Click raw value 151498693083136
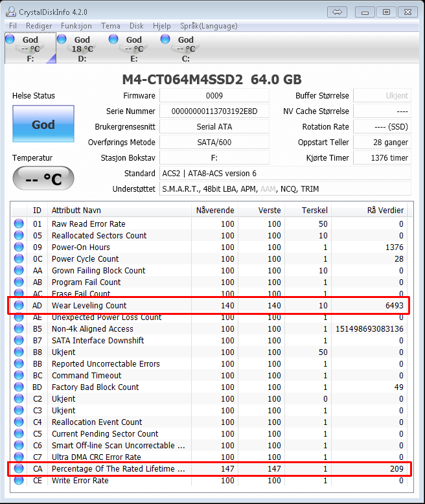The image size is (425, 504). (x=369, y=329)
